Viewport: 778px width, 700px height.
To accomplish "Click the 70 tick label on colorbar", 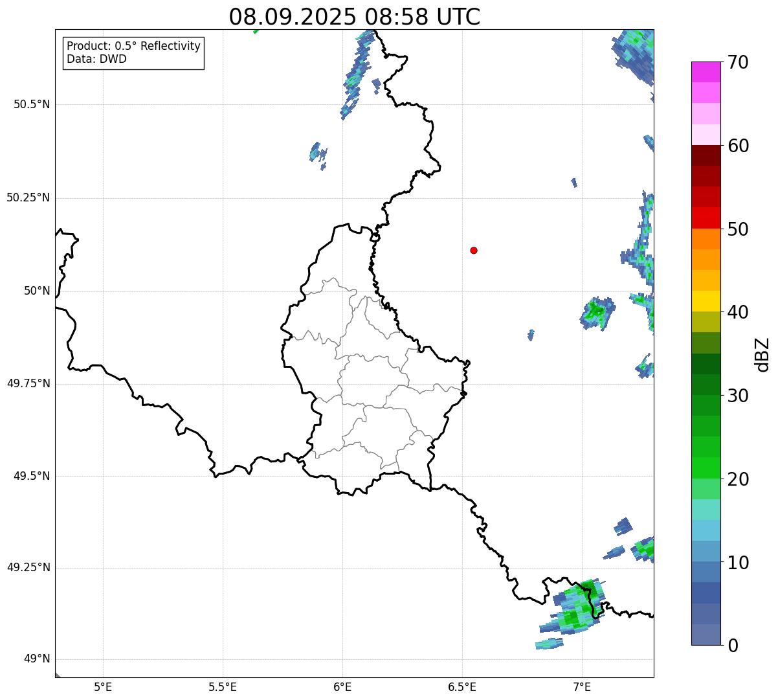I will [738, 63].
